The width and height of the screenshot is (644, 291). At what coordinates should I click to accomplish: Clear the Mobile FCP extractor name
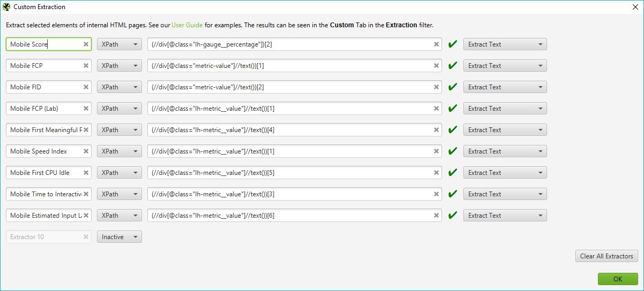click(86, 66)
